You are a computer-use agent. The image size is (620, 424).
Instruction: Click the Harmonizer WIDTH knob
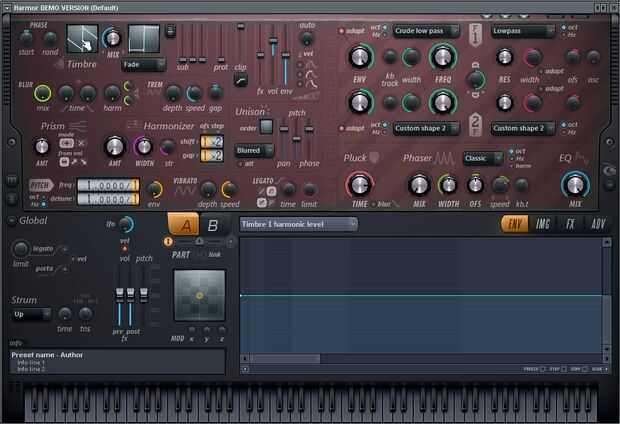tap(144, 147)
